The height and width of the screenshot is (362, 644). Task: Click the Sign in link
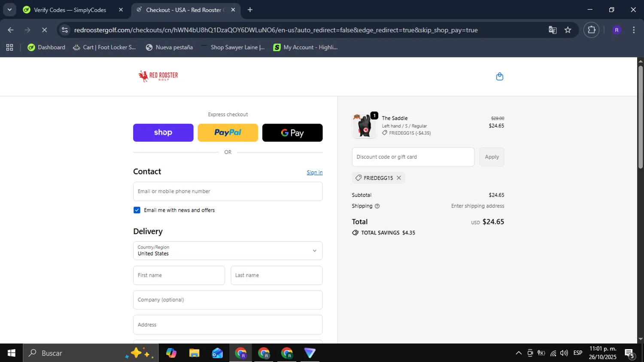click(315, 173)
